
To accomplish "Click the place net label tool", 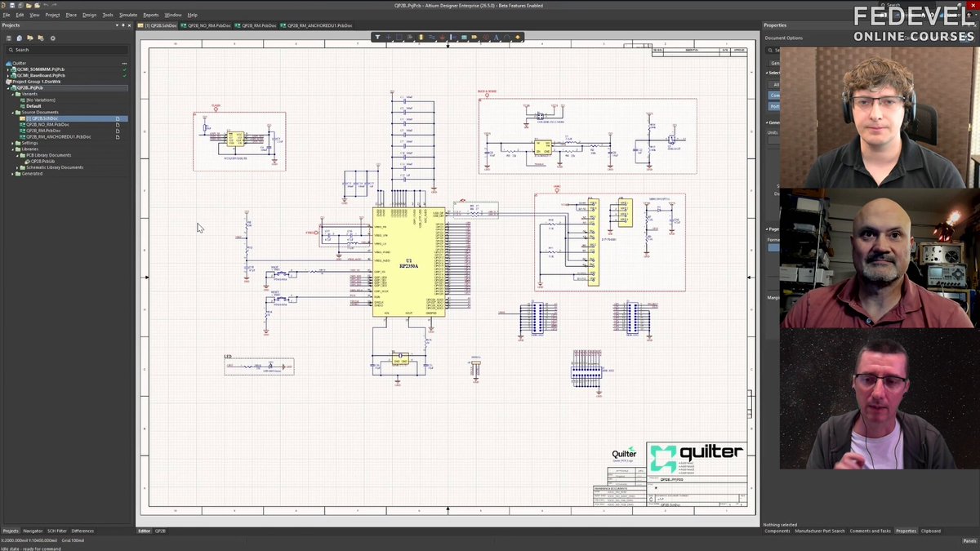I will [474, 37].
